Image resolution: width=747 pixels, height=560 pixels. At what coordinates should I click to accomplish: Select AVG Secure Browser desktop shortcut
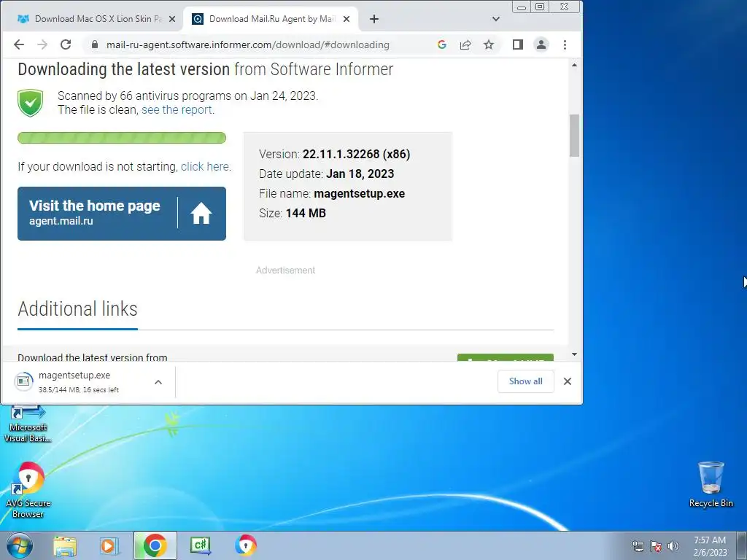(x=28, y=490)
